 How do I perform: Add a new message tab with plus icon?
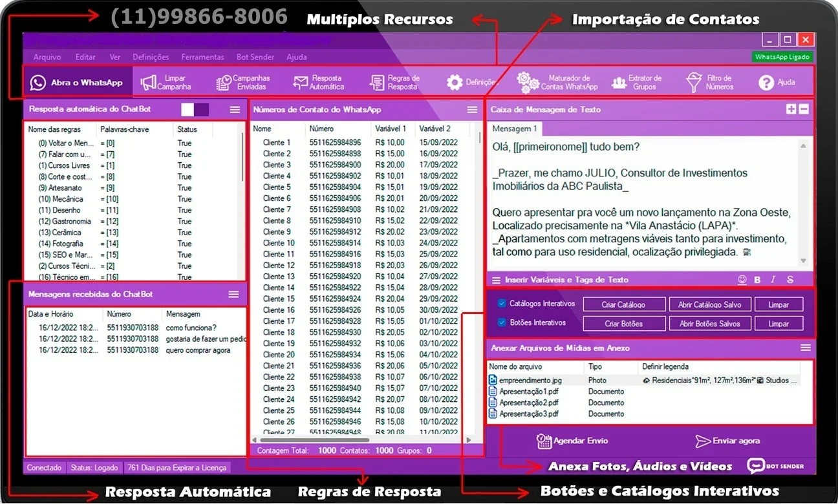[x=791, y=109]
